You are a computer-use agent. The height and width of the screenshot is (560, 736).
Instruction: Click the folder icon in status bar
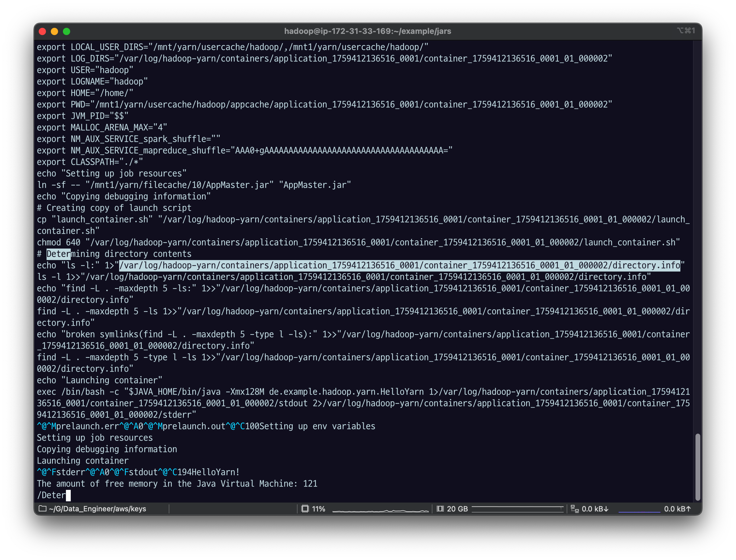point(42,509)
